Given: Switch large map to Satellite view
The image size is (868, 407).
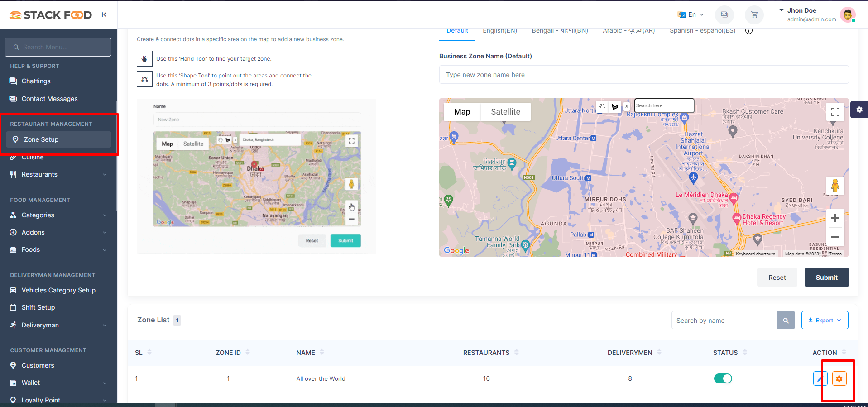Looking at the screenshot, I should click(505, 112).
